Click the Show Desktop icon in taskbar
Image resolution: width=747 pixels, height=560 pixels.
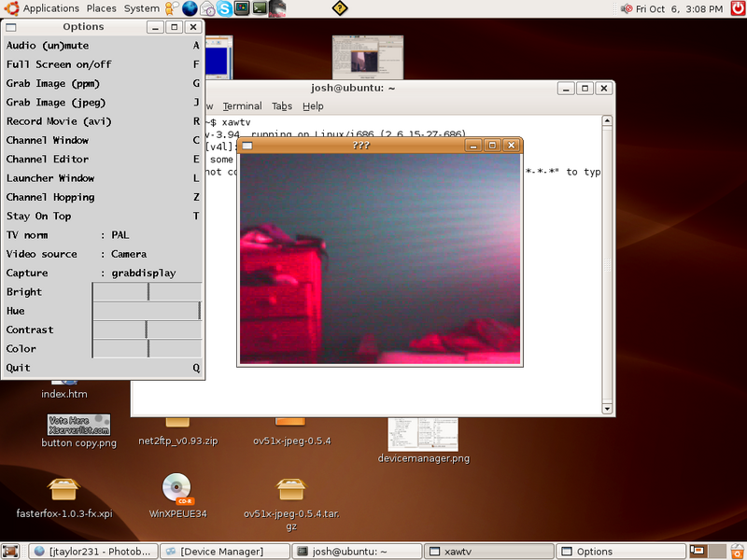click(x=10, y=551)
